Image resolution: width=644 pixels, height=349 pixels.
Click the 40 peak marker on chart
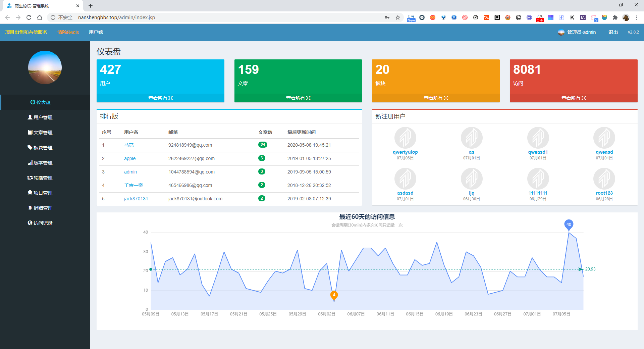click(x=569, y=225)
